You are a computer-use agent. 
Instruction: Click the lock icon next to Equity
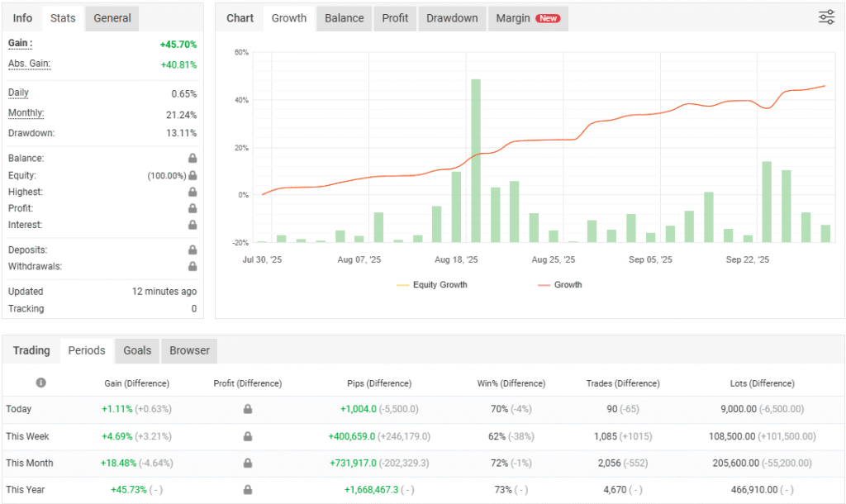click(192, 175)
